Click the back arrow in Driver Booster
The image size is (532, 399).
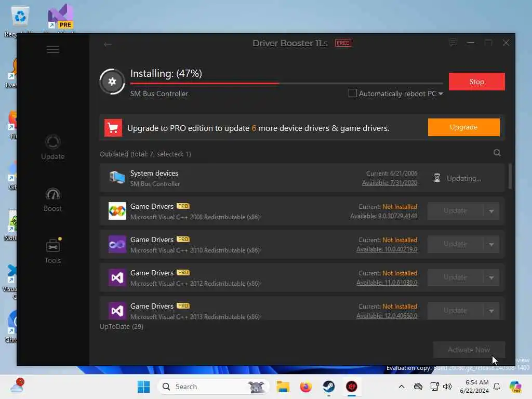[x=108, y=45]
